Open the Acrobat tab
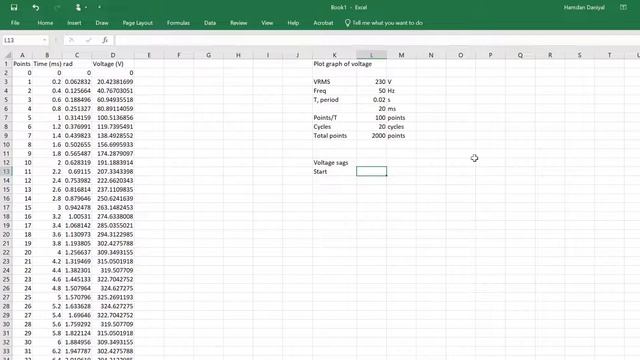The image size is (640, 360). 323,23
